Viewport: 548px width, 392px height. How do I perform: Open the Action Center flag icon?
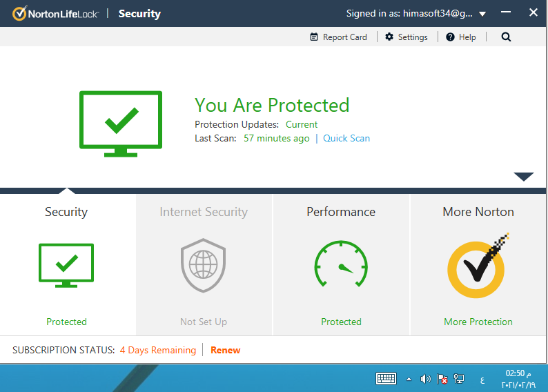click(442, 379)
